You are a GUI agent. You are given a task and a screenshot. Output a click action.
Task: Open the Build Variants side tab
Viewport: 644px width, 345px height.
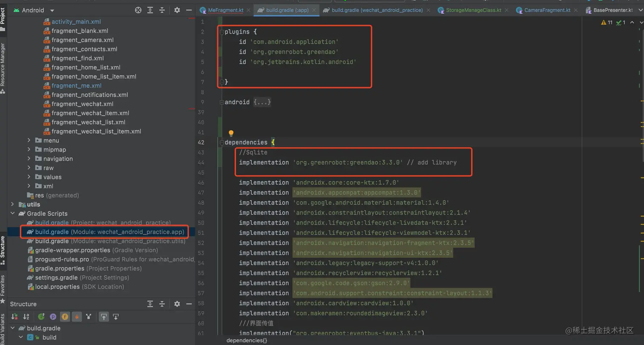3,328
